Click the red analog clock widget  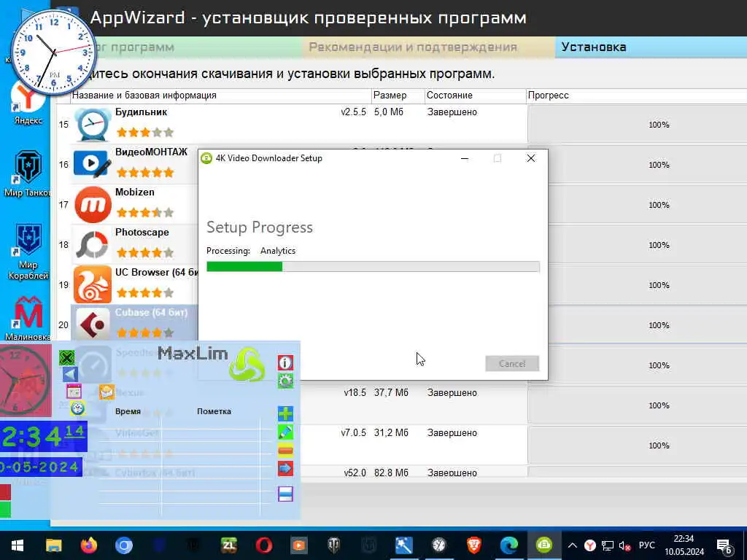pyautogui.click(x=25, y=381)
